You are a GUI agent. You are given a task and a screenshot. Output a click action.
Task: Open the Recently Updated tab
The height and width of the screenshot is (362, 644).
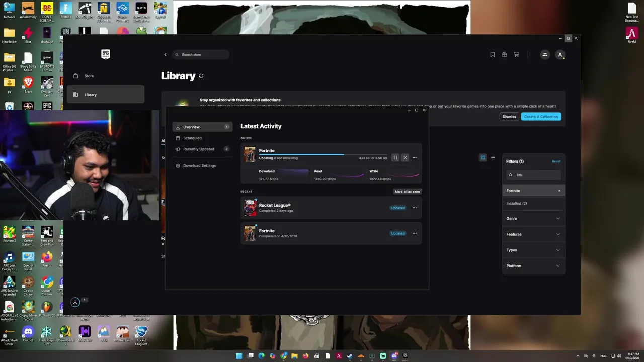pyautogui.click(x=202, y=149)
